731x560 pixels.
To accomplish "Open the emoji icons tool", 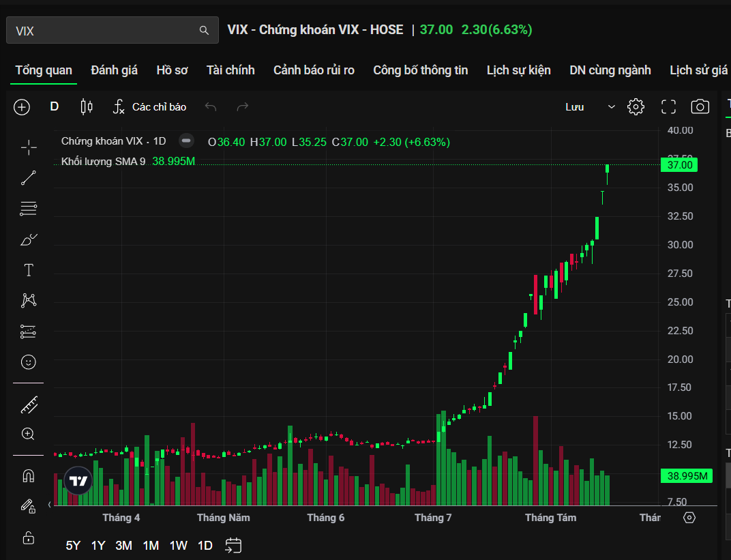I will tap(29, 362).
